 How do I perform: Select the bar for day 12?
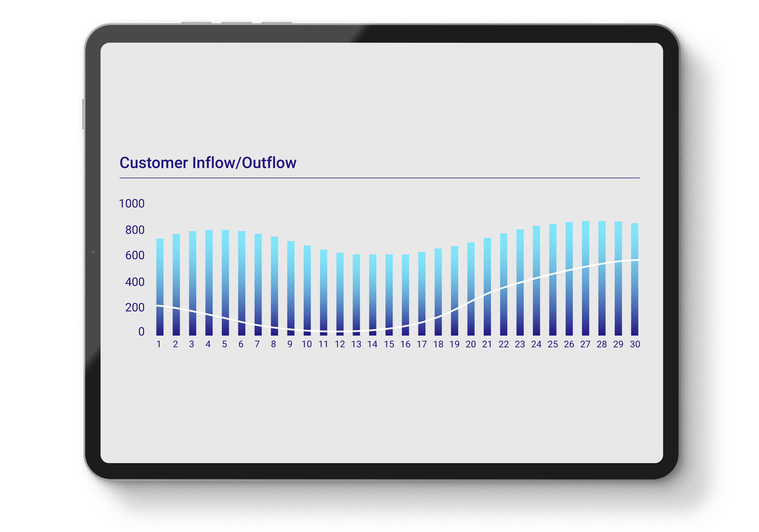click(340, 294)
